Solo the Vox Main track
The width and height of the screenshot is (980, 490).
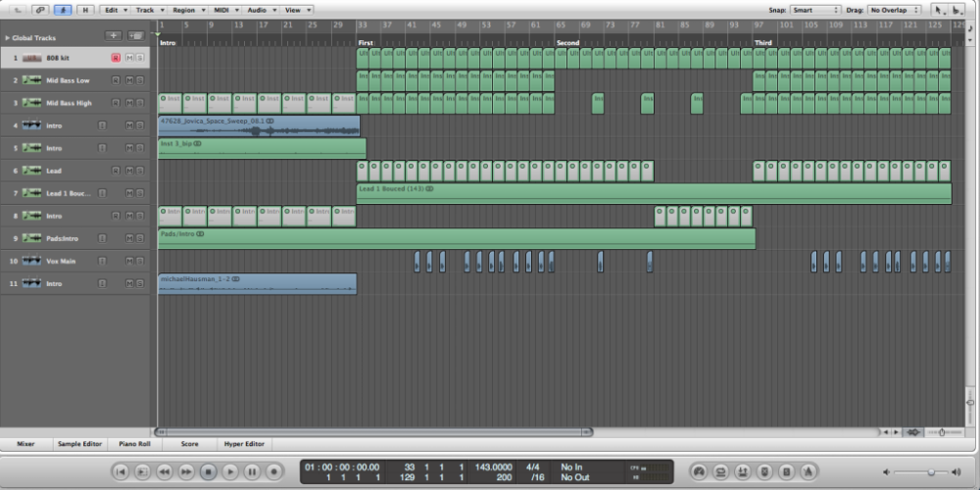coord(140,261)
